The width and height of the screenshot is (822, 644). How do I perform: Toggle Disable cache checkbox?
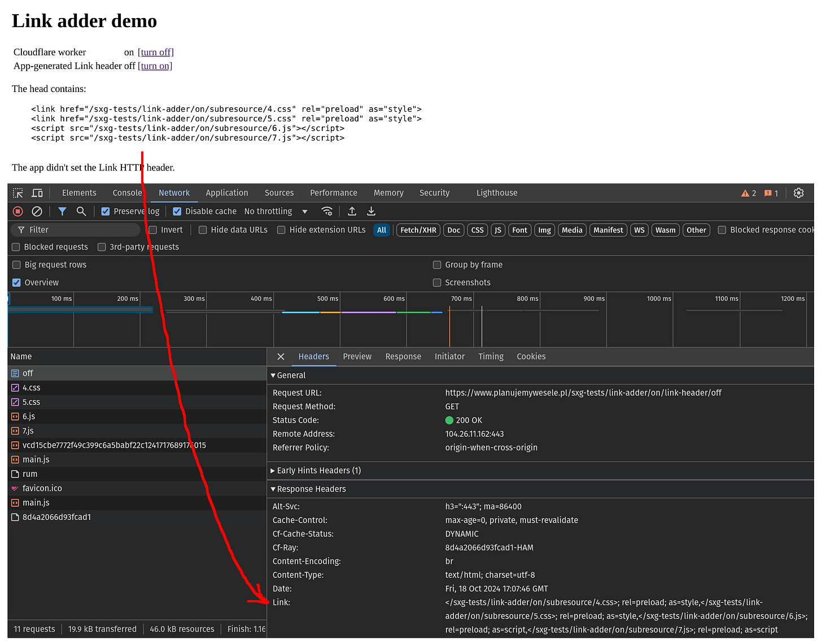coord(177,211)
